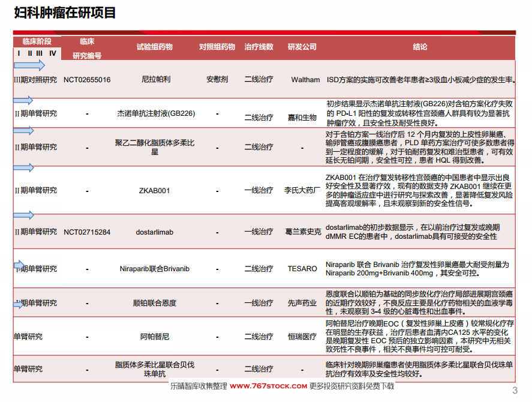Click 一线治疗 in the 李氏大药厂 row
The height and width of the screenshot is (402, 532).
tap(259, 190)
